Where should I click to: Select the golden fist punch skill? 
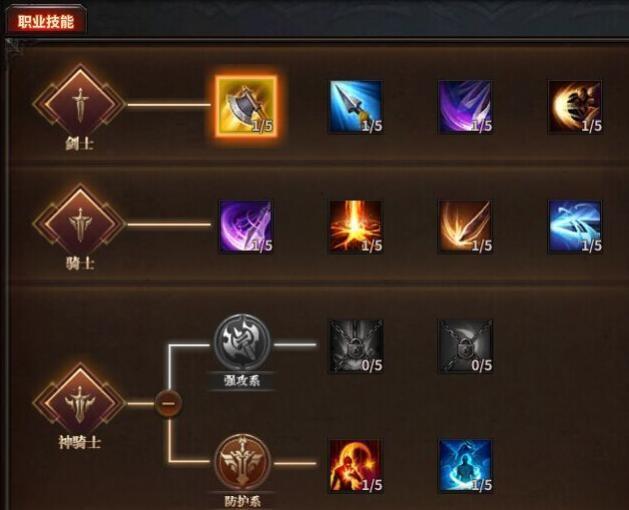pyautogui.click(x=575, y=106)
